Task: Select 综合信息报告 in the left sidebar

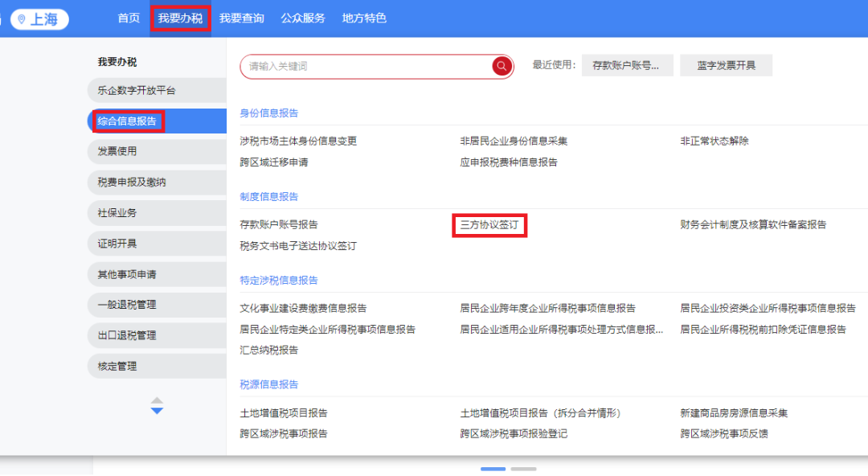Action: (x=127, y=121)
